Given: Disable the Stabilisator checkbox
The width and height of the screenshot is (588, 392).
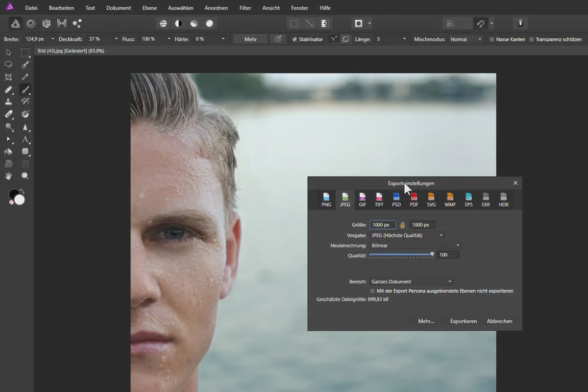Looking at the screenshot, I should pyautogui.click(x=294, y=39).
